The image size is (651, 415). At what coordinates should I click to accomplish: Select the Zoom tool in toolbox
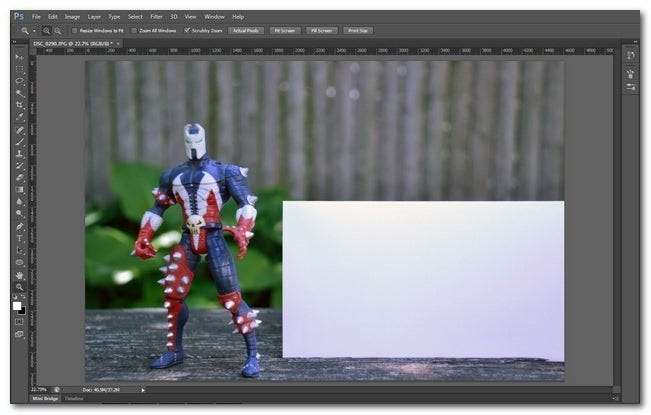[19, 286]
